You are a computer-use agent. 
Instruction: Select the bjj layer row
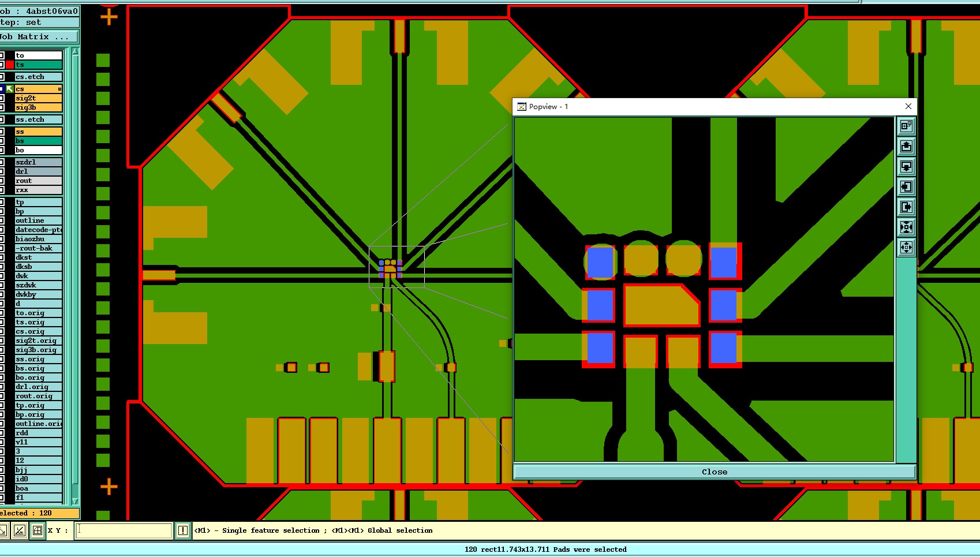(x=38, y=470)
